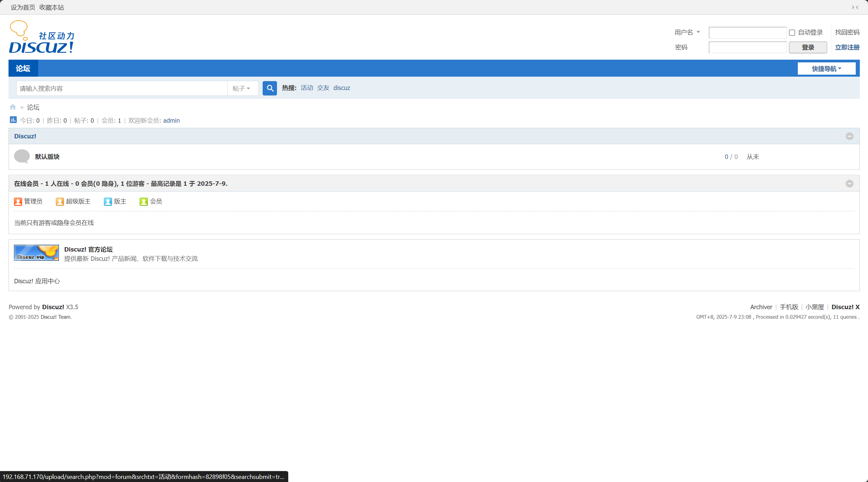Click the blue search magnifier button
868x482 pixels.
click(x=269, y=88)
